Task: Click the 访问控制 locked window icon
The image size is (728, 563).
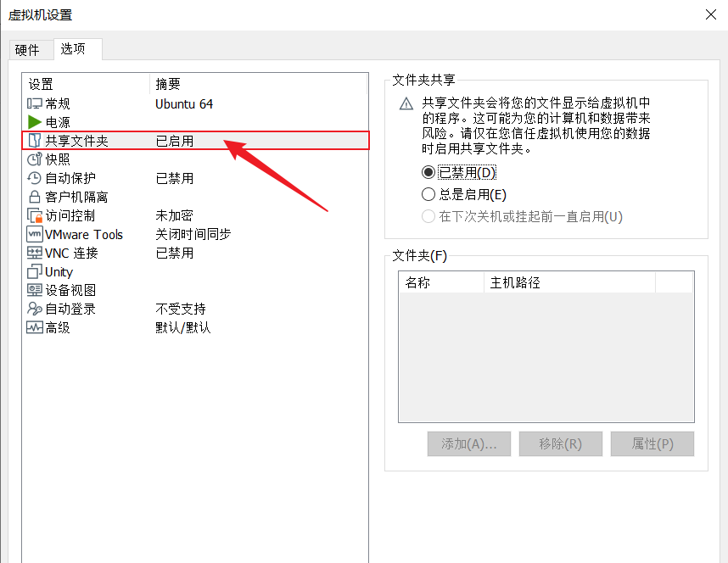Action: click(x=35, y=216)
